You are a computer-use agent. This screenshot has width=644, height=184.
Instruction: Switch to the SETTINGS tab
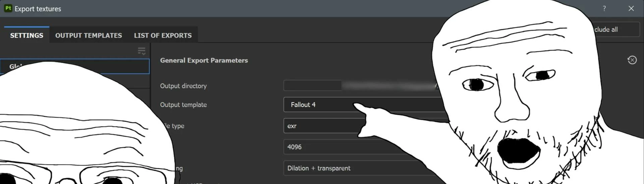click(26, 35)
